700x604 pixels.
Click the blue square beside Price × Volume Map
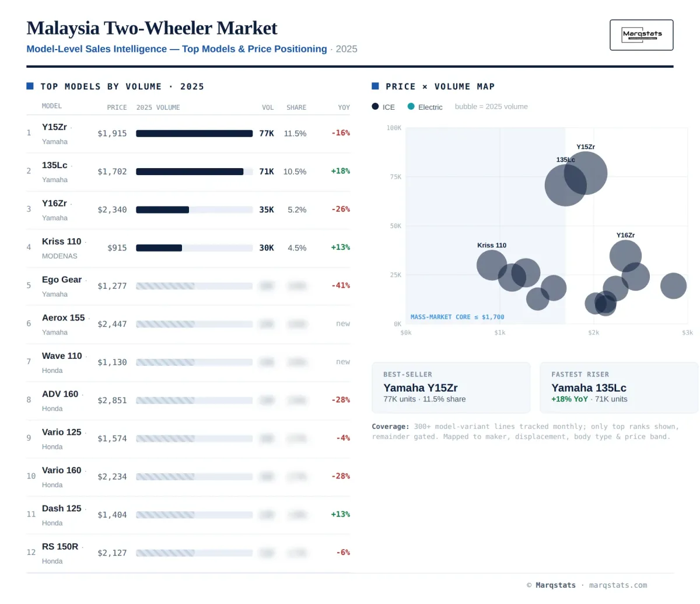[375, 86]
